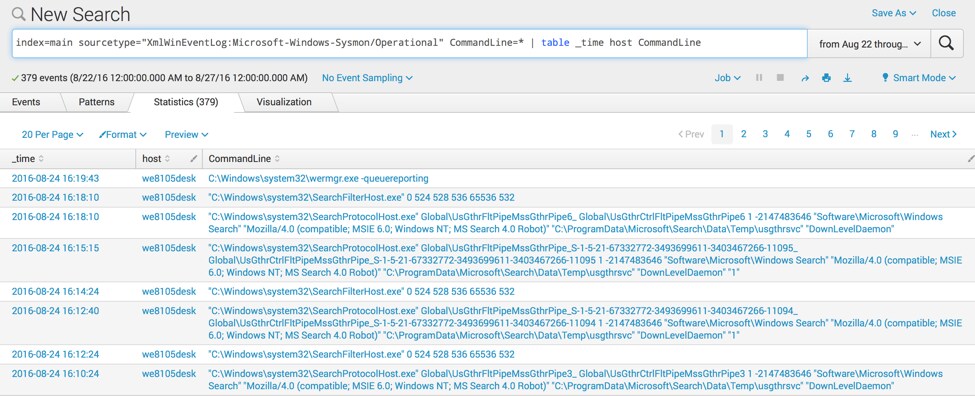The width and height of the screenshot is (975, 396).
Task: Go to results page 3
Action: 765,134
